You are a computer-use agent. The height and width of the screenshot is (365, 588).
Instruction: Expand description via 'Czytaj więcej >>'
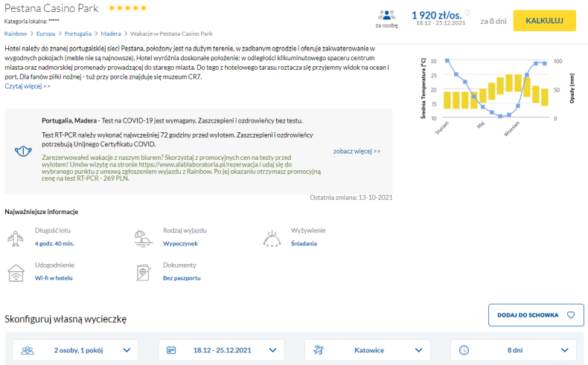[x=28, y=86]
